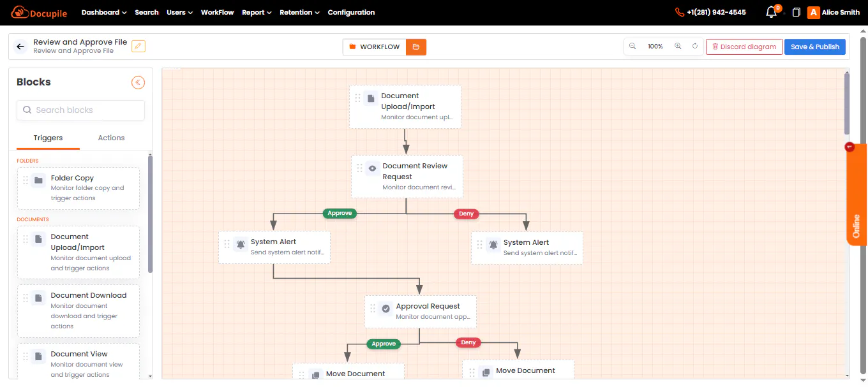Click the DOCUMENTS section label
The height and width of the screenshot is (387, 868).
tap(33, 219)
